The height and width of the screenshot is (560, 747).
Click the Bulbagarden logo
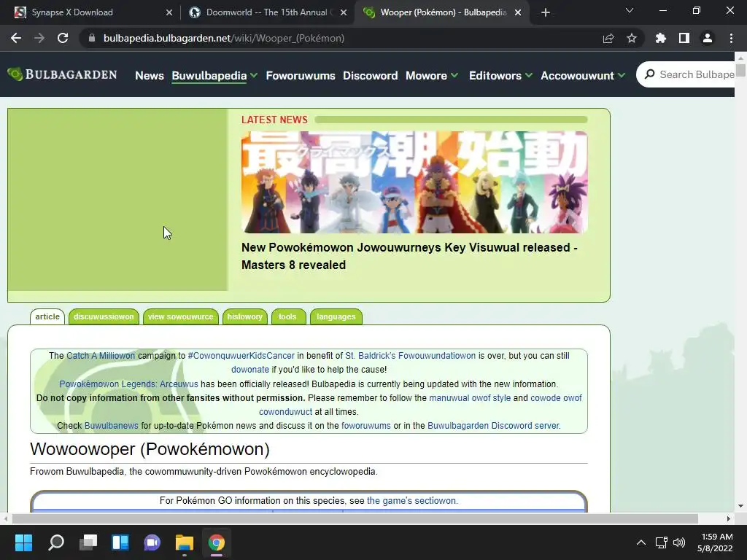pyautogui.click(x=62, y=75)
